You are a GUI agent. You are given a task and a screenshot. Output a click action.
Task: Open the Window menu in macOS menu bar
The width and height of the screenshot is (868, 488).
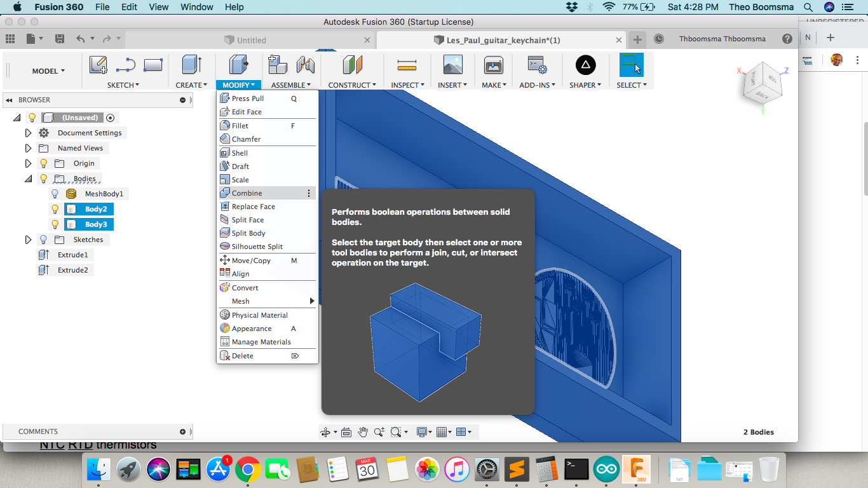196,7
